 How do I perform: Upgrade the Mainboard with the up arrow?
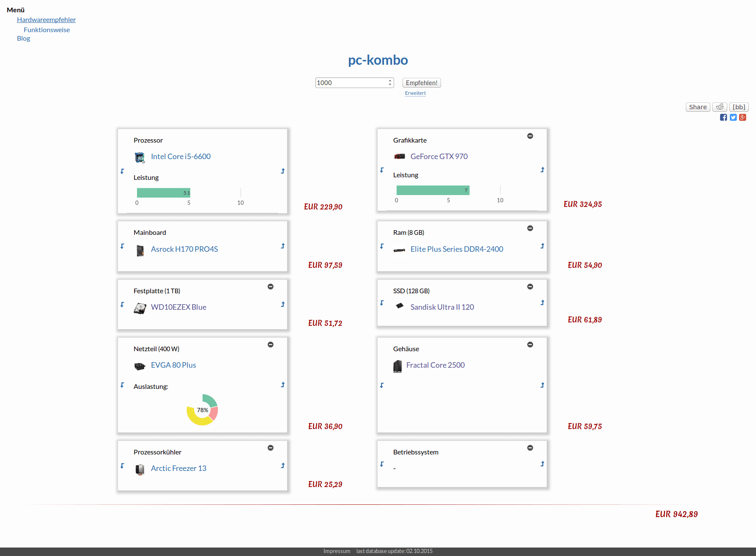click(283, 246)
